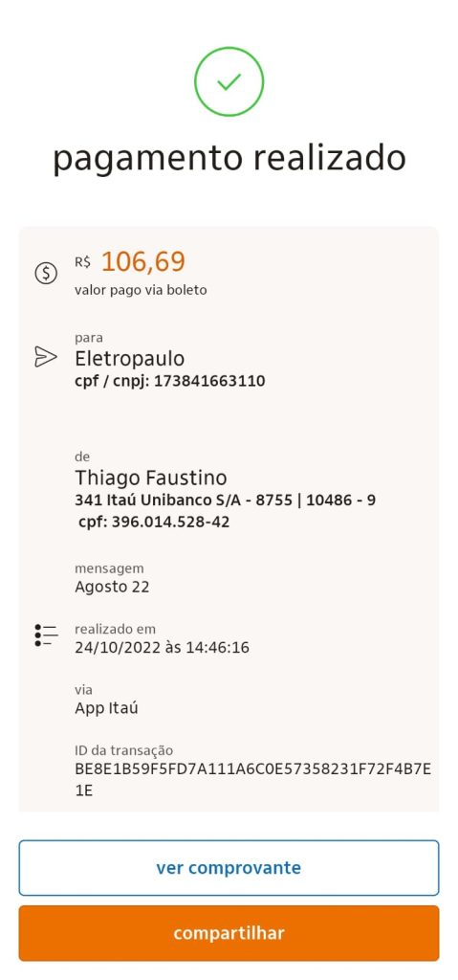This screenshot has height=980, width=458.
Task: Tap the valor pago via boleto label
Action: 141,290
